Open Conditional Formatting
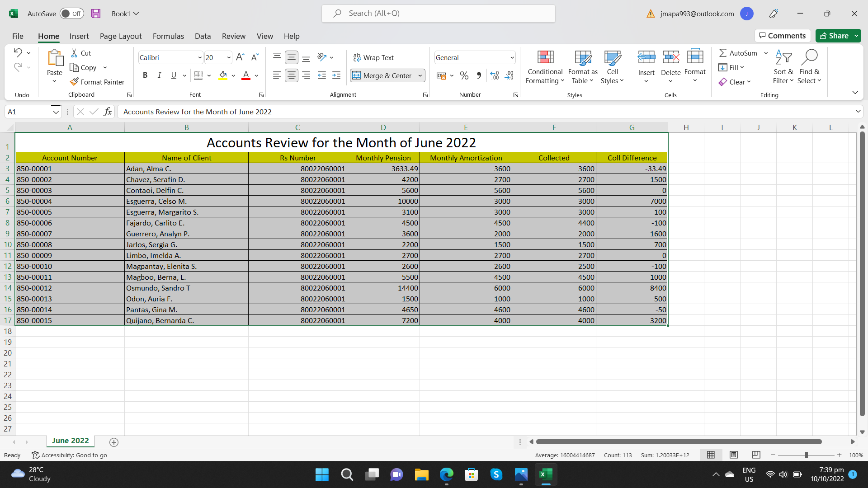 click(545, 67)
